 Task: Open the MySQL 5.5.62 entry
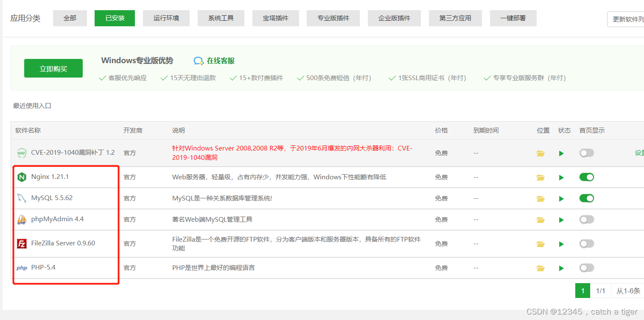(52, 198)
